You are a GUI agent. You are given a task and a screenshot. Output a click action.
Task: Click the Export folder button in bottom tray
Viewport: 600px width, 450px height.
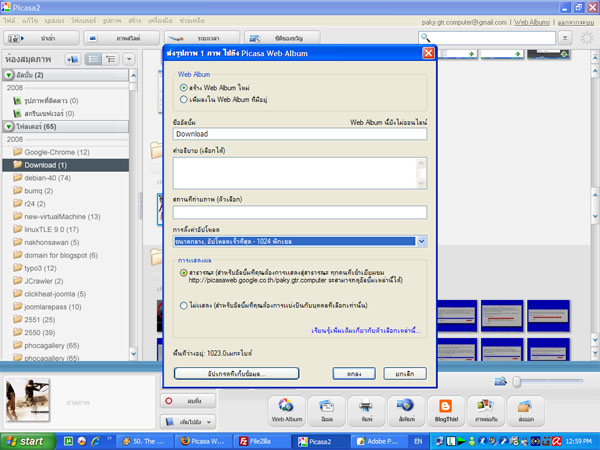526,411
